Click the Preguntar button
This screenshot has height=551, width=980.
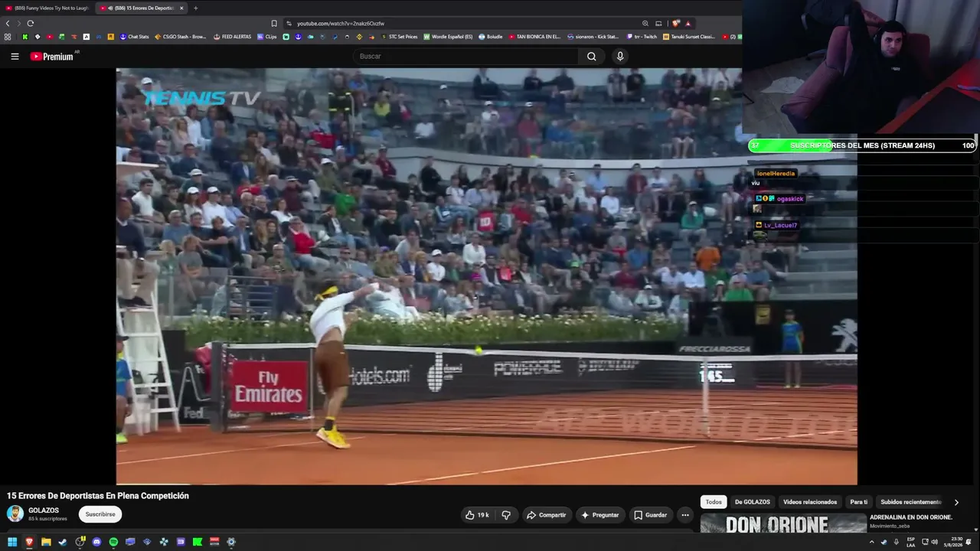[x=600, y=515]
